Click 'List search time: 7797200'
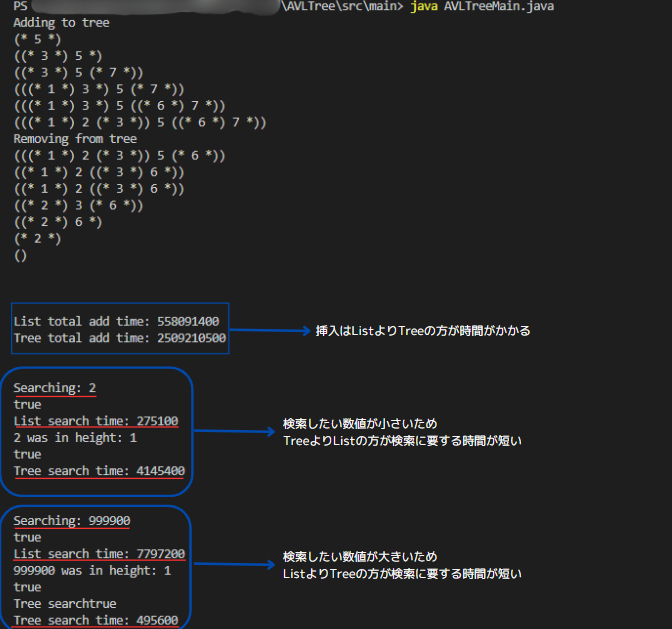This screenshot has width=672, height=629. pyautogui.click(x=99, y=554)
